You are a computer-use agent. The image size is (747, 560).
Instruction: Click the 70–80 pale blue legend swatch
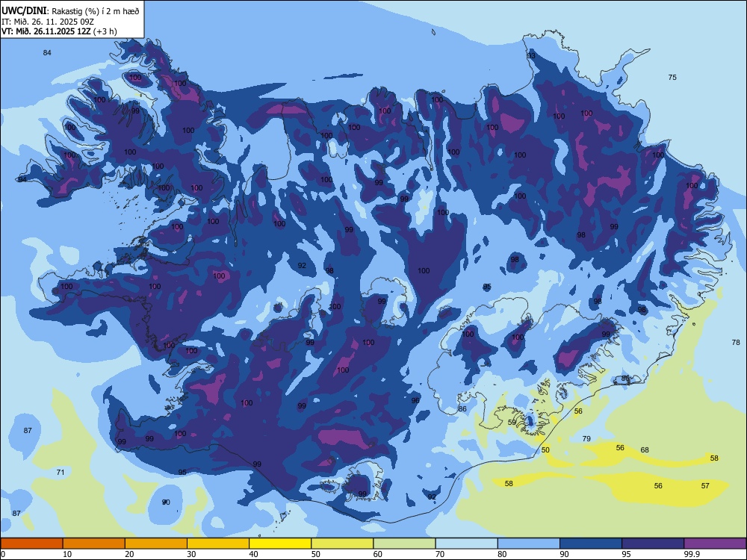coord(466,544)
